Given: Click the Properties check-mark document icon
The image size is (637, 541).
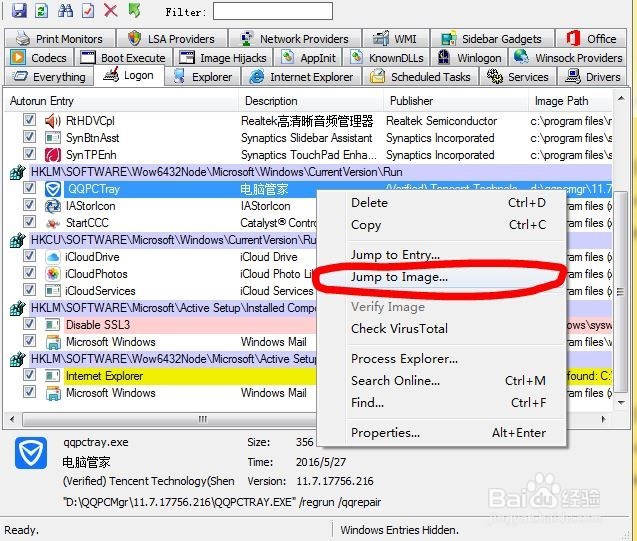Looking at the screenshot, I should tap(88, 10).
